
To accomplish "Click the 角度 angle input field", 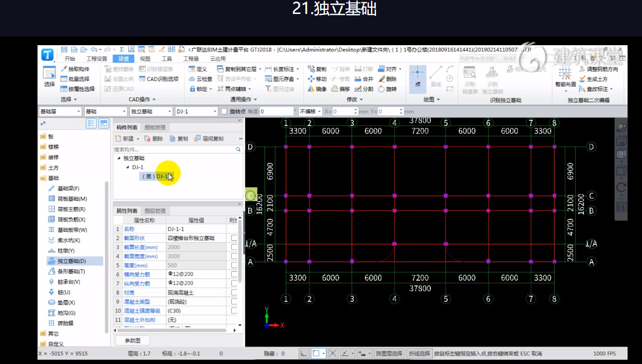I will [x=277, y=111].
